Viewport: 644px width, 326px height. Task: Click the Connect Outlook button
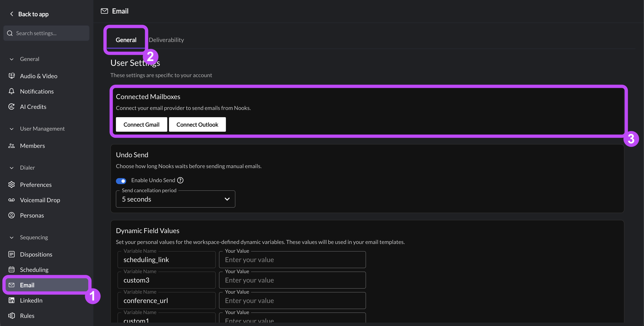pos(197,124)
